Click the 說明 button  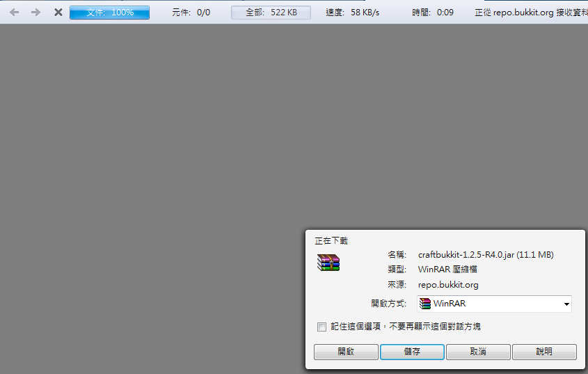coord(544,352)
